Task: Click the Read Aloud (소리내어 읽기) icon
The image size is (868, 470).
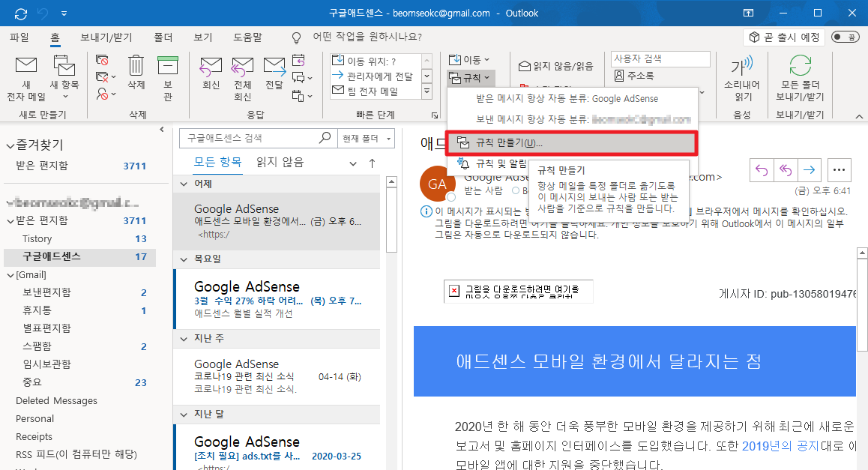Action: (x=742, y=78)
